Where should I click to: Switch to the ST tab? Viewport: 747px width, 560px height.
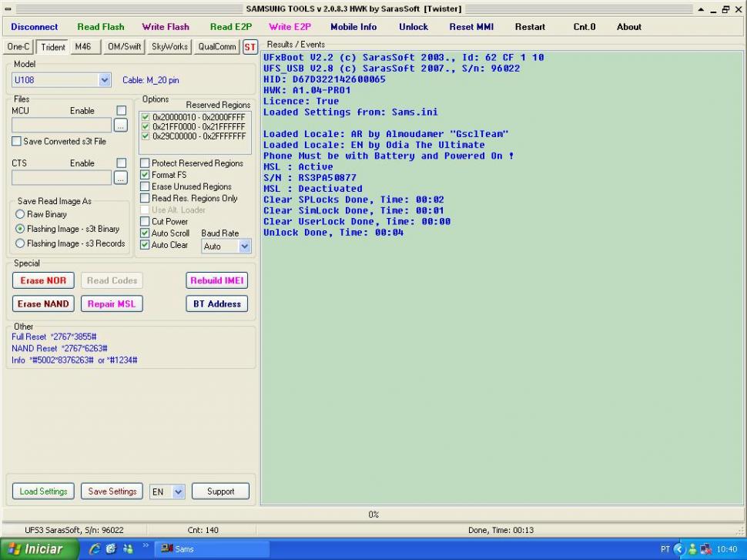250,47
